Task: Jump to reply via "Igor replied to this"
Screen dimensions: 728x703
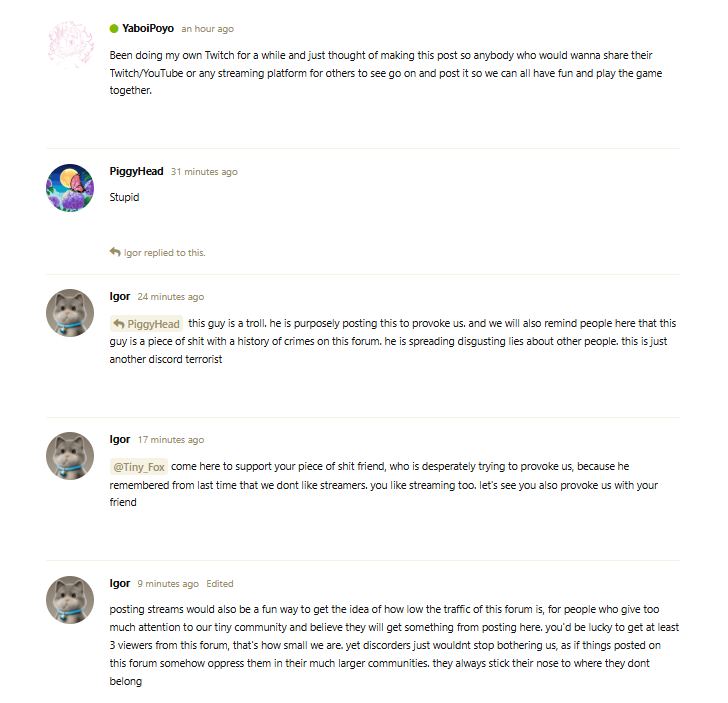Action: click(x=164, y=253)
